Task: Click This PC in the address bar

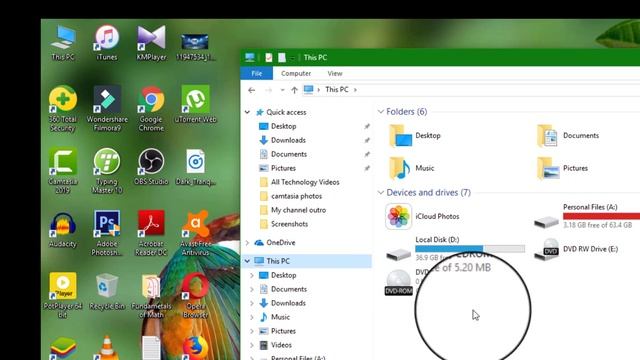Action: point(337,89)
